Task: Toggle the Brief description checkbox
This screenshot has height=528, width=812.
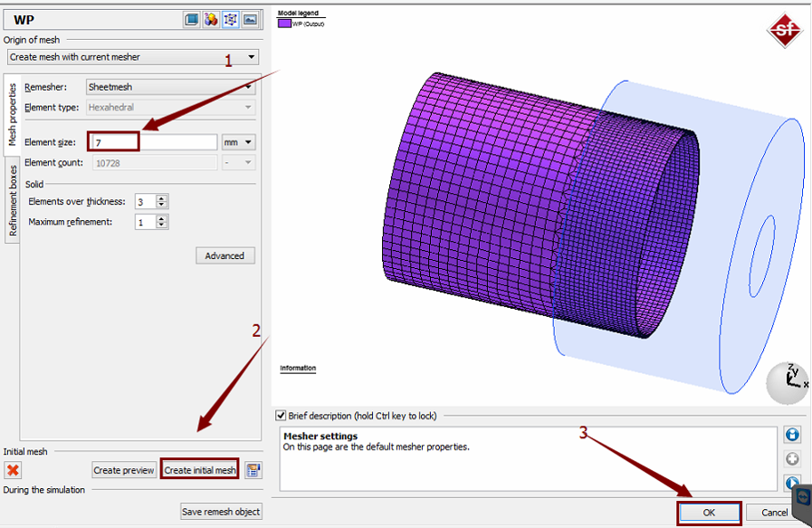Action: coord(281,416)
